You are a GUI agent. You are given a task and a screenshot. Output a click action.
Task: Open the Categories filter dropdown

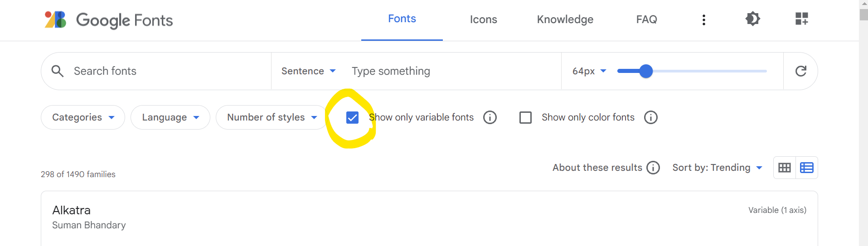83,117
